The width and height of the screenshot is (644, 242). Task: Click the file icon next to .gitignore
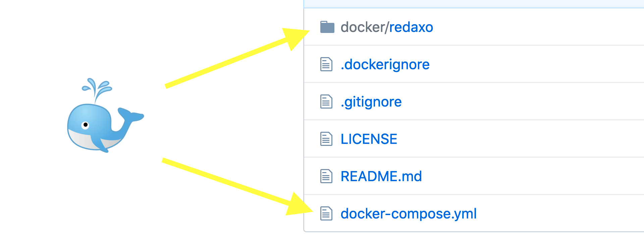(x=326, y=102)
